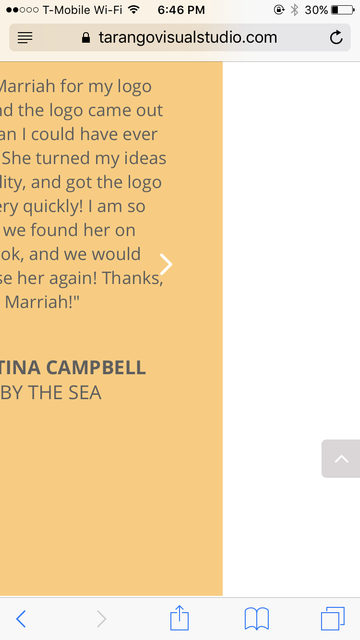Open Safari reader view icon
This screenshot has height=640, width=360.
[x=25, y=38]
